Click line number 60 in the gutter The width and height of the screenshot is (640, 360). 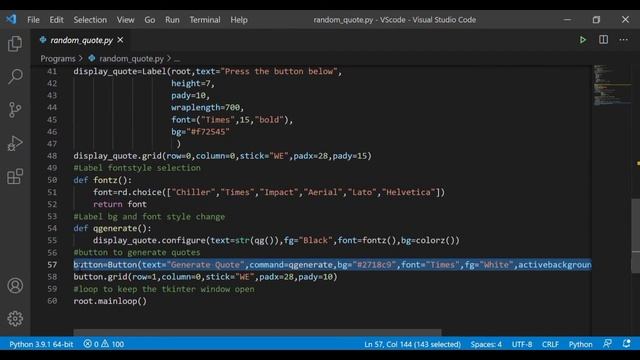[x=52, y=301]
